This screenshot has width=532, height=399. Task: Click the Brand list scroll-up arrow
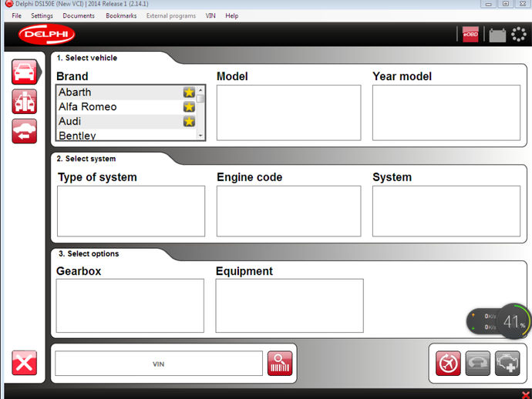[200, 90]
